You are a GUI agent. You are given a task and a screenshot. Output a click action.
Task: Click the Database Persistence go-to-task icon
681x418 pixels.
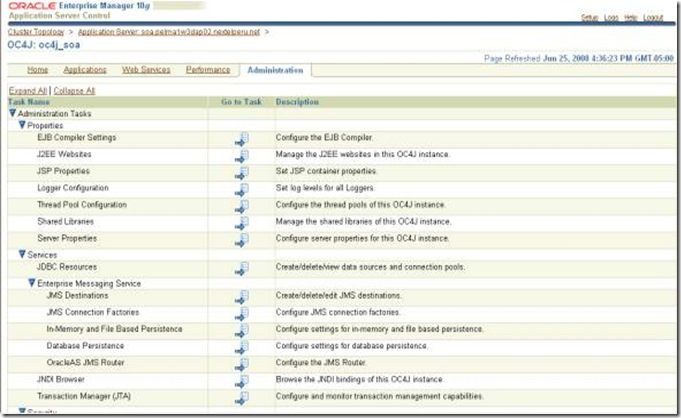click(x=241, y=348)
